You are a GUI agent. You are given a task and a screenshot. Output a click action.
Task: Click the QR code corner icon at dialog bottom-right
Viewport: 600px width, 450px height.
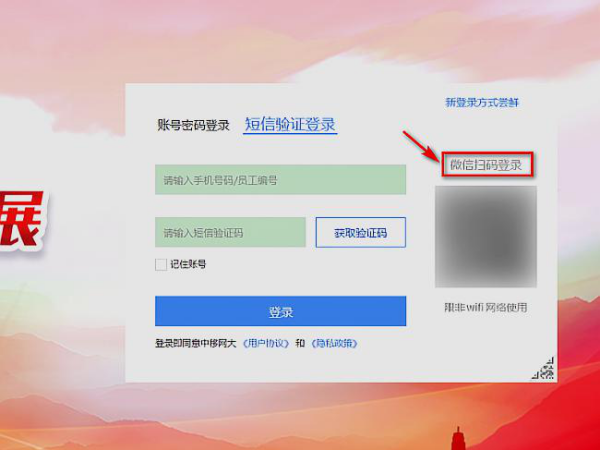coord(543,368)
